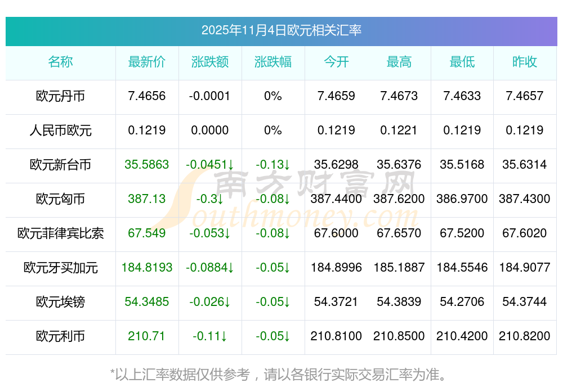Select the 人民币欧元 row name
563x392 pixels.
click(x=60, y=130)
